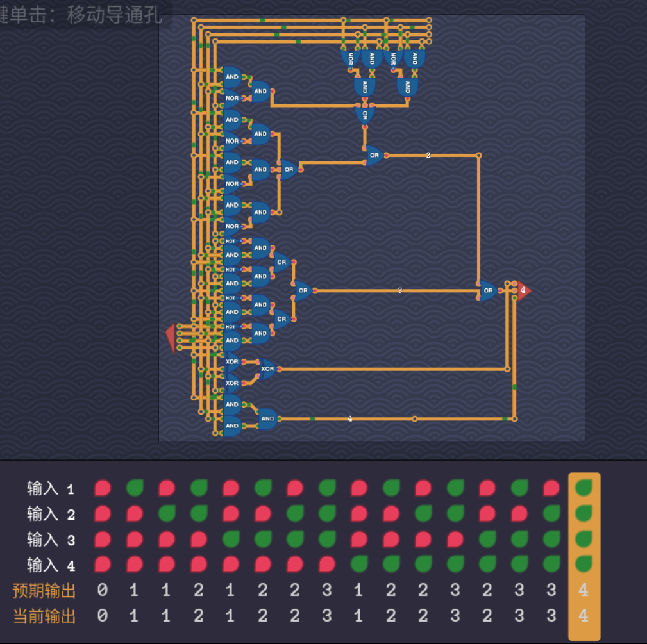Click the wire label 3 on the middle wire
Viewport: 647px width, 644px height.
click(400, 291)
